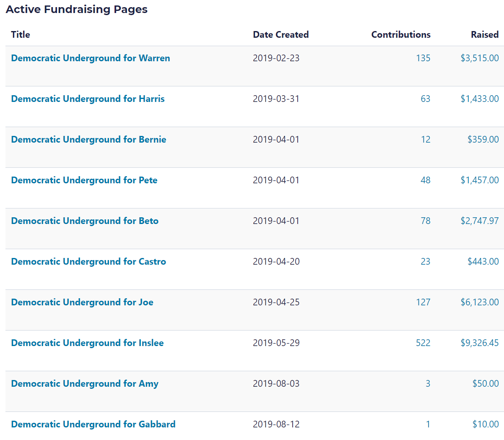Click the Raised column header
The height and width of the screenshot is (440, 504).
pyautogui.click(x=485, y=35)
